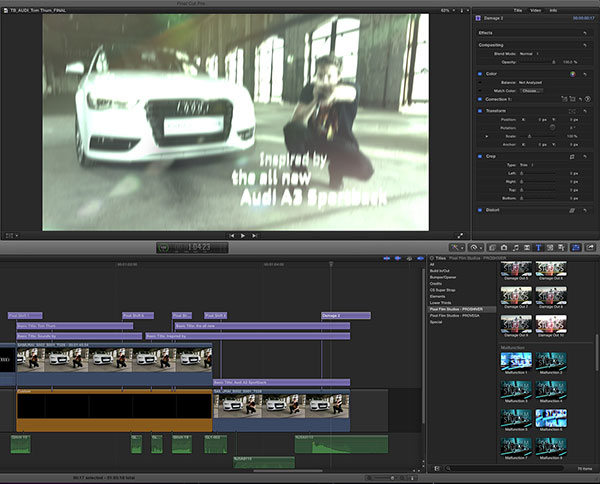Click the titles browser search field
This screenshot has height=484, width=600.
point(505,468)
